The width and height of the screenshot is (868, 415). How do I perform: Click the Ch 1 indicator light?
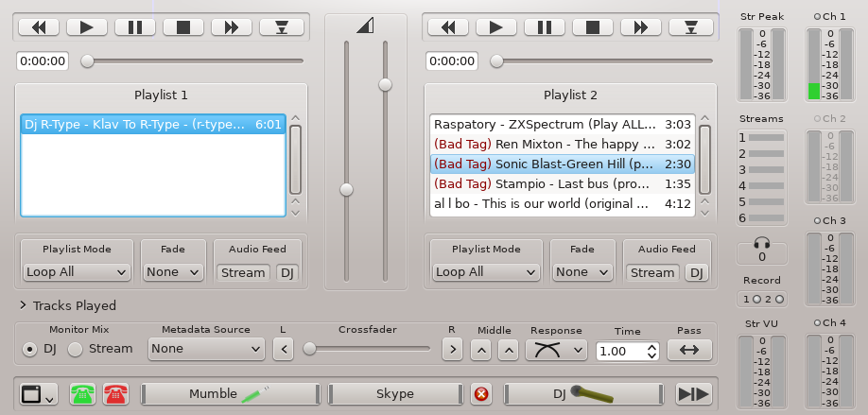tap(817, 17)
